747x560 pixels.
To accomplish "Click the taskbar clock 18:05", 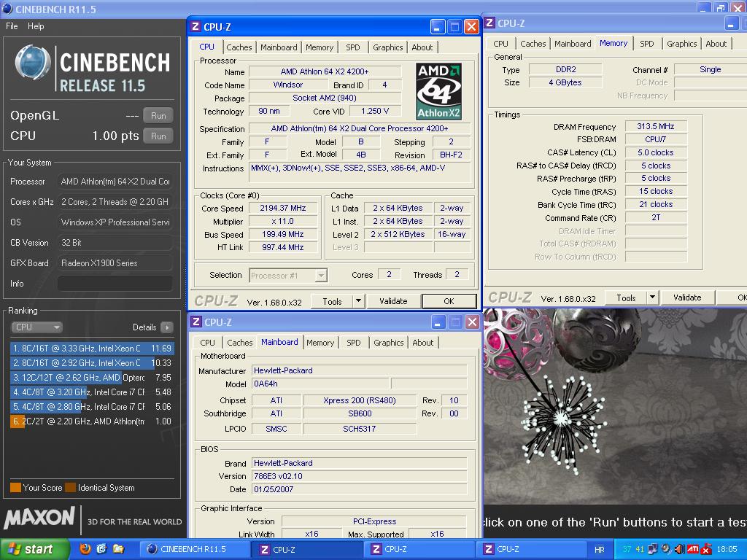I will (x=727, y=549).
